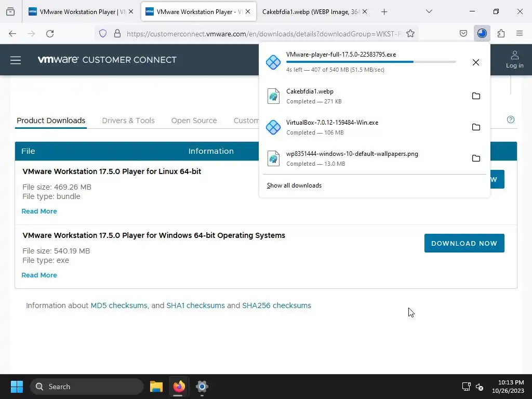Click the muted volume tray icon
The width and height of the screenshot is (532, 399).
tap(480, 387)
